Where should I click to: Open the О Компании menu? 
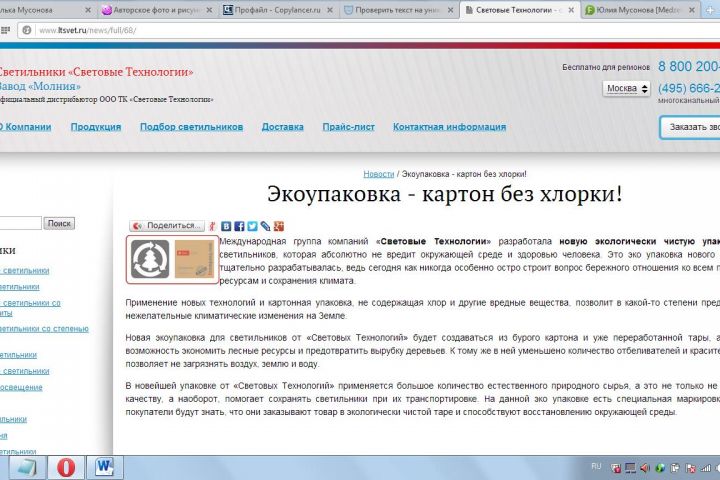(25, 127)
